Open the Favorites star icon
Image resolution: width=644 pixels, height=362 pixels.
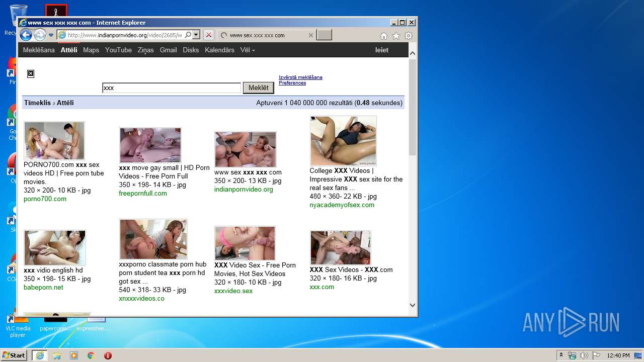click(396, 36)
